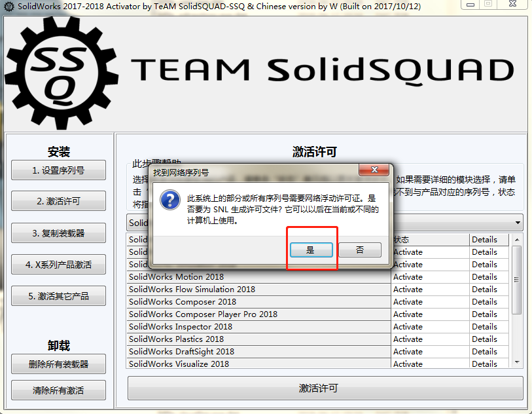
Task: Open Details for SolidWorks Composer Player Pro 2018
Action: coord(489,314)
